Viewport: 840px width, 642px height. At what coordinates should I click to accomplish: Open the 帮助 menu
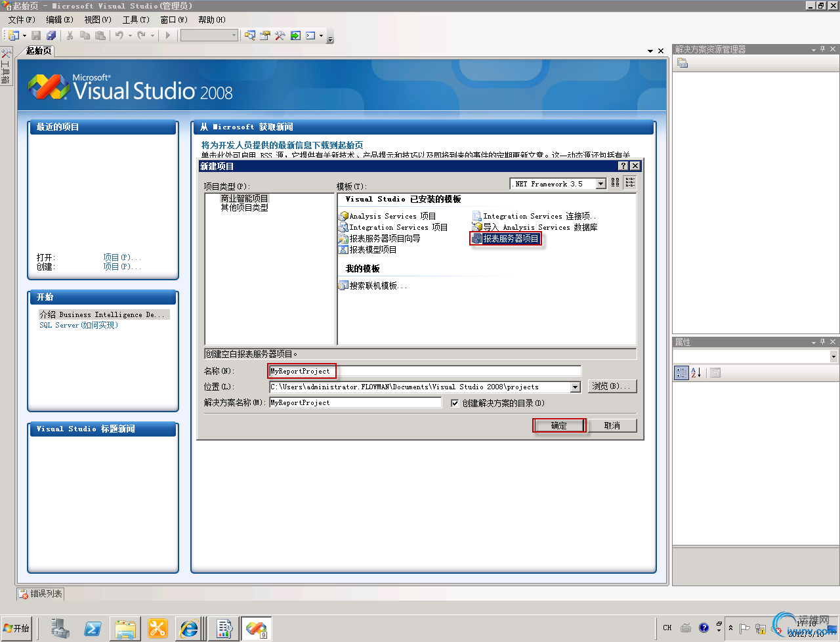point(212,20)
